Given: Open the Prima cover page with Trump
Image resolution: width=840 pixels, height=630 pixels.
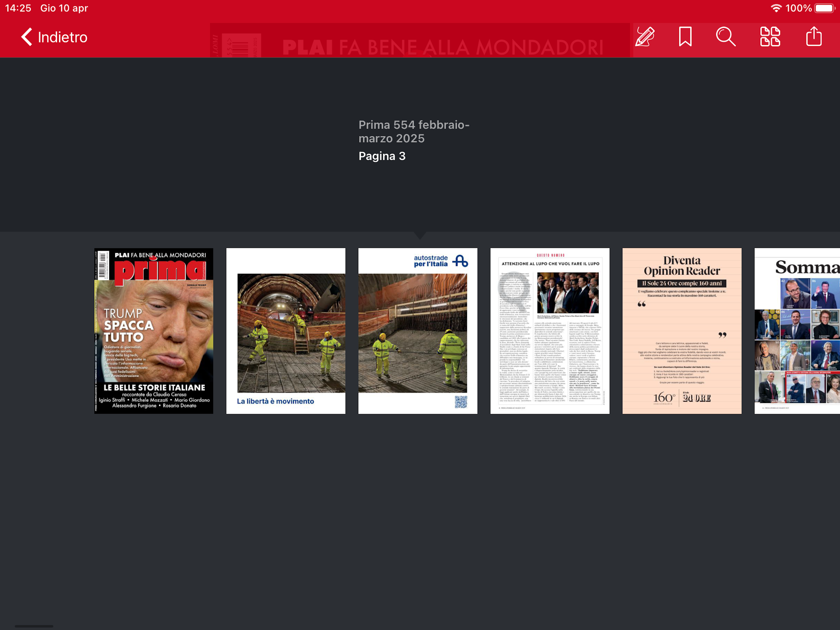Looking at the screenshot, I should 154,331.
